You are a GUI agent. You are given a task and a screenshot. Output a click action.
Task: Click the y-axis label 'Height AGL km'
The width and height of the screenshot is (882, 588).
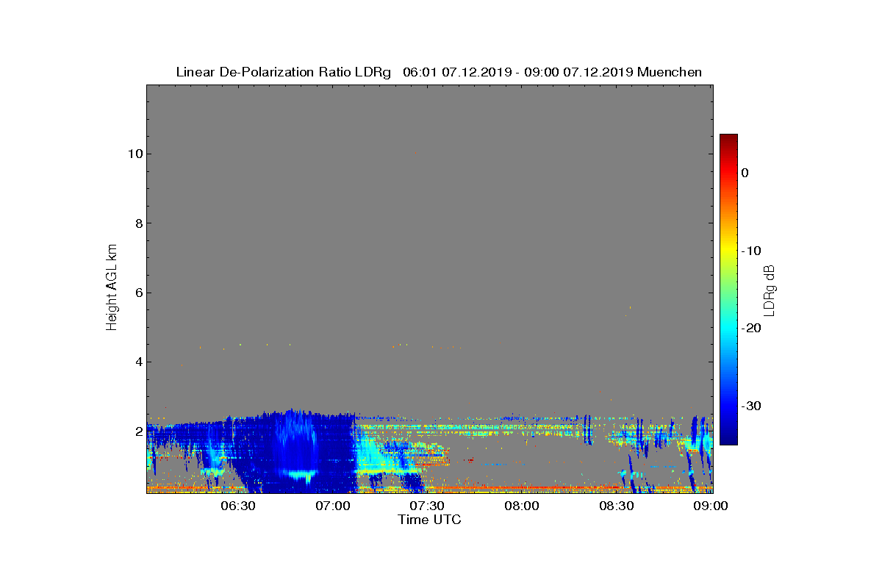tap(112, 288)
